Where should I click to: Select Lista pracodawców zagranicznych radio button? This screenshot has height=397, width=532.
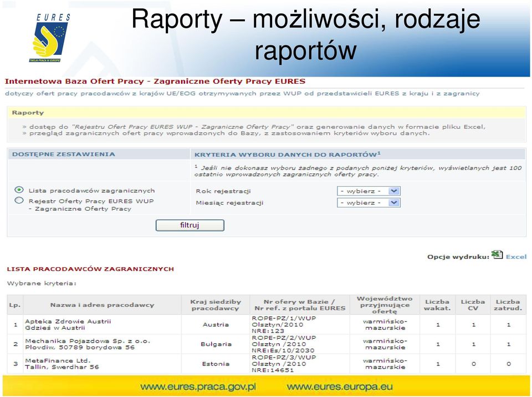[x=19, y=190]
